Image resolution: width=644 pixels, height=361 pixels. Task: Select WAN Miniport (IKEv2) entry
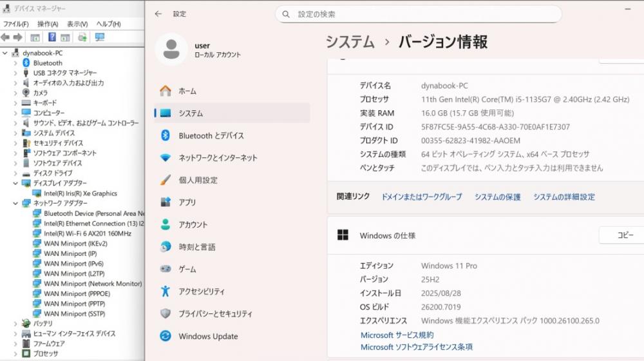(75, 244)
